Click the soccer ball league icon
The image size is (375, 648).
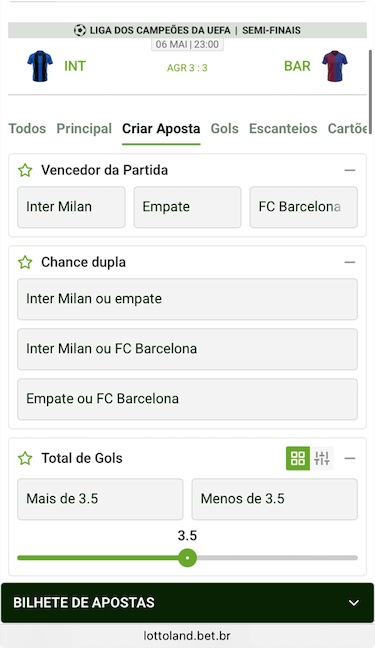pyautogui.click(x=80, y=30)
